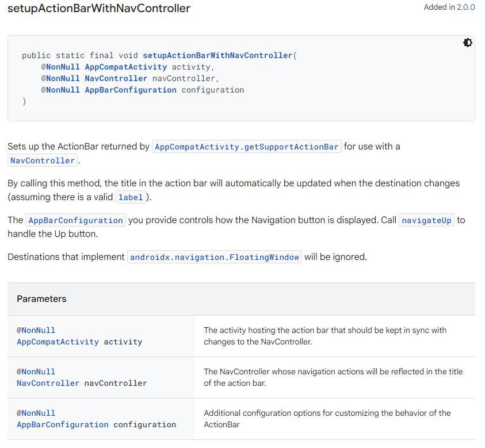Click 'Added in' version label text
Image resolution: width=485 pixels, height=448 pixels.
coord(439,7)
